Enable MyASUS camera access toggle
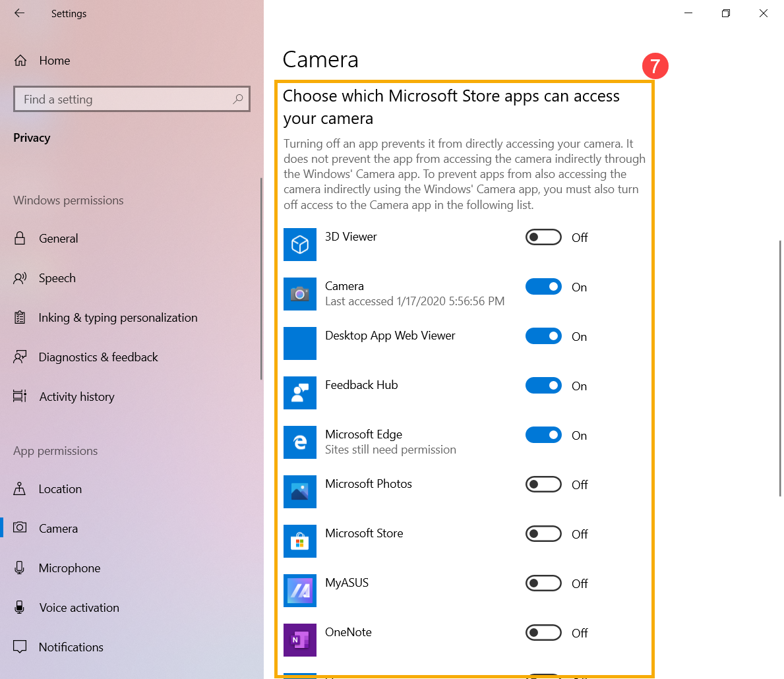Screen dimensions: 784x679 (x=543, y=583)
